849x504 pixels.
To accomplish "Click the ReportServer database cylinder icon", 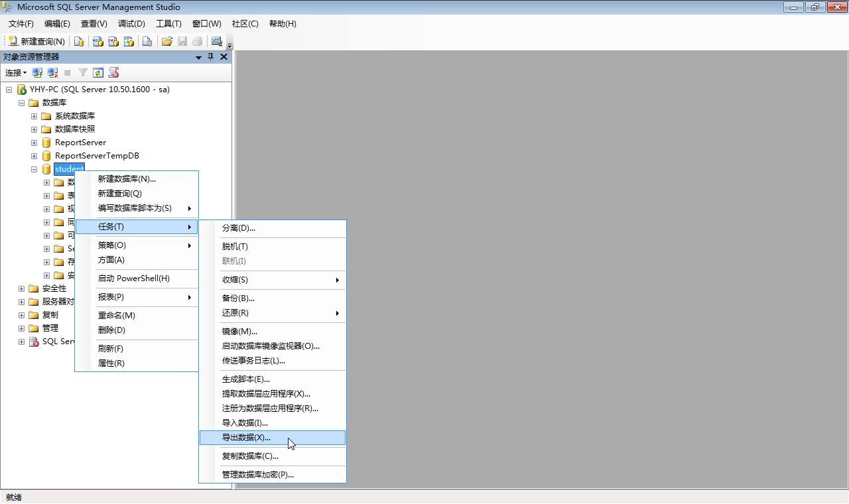I will coord(46,143).
